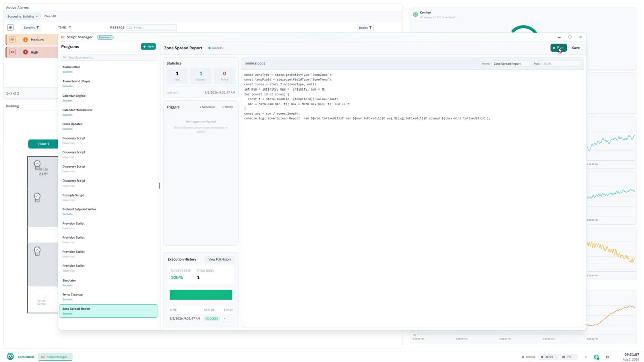Image resolution: width=644 pixels, height=362 pixels.
Task: Toggle the eye on the High alarm row
Action: 13,52
